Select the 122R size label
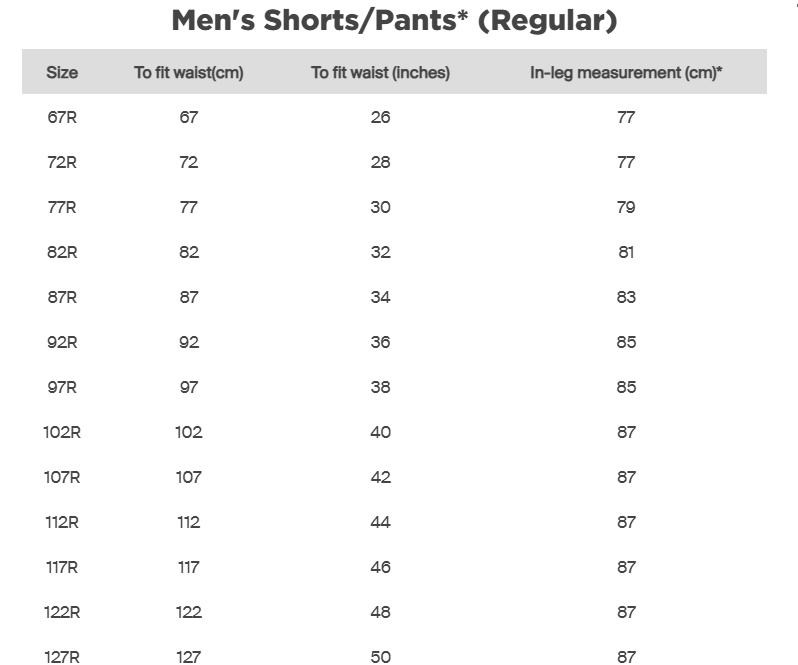Image resolution: width=798 pixels, height=665 pixels. pyautogui.click(x=62, y=612)
